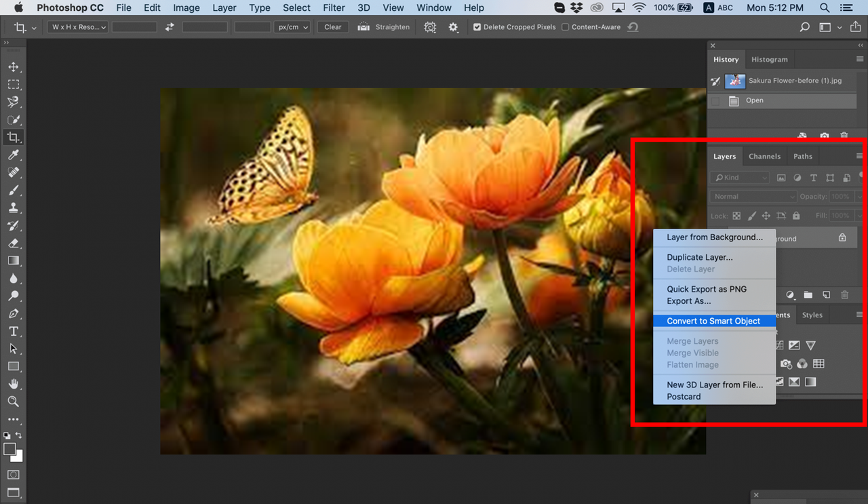Select the Zoom tool
Viewport: 868px width, 504px height.
(14, 402)
